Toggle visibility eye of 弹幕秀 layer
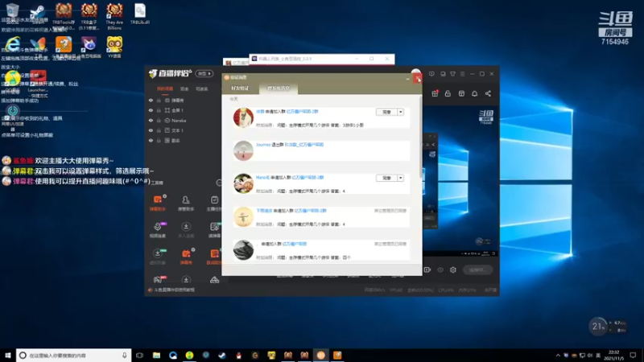 151,100
